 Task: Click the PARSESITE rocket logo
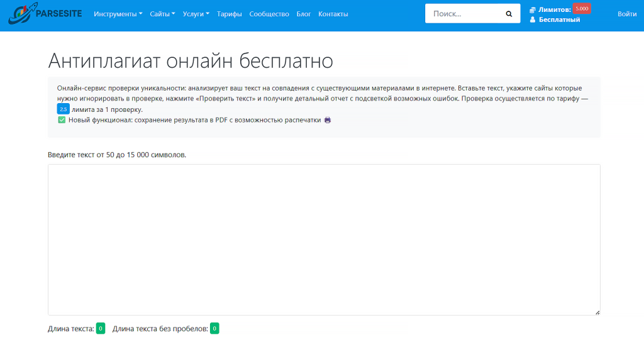pos(45,14)
